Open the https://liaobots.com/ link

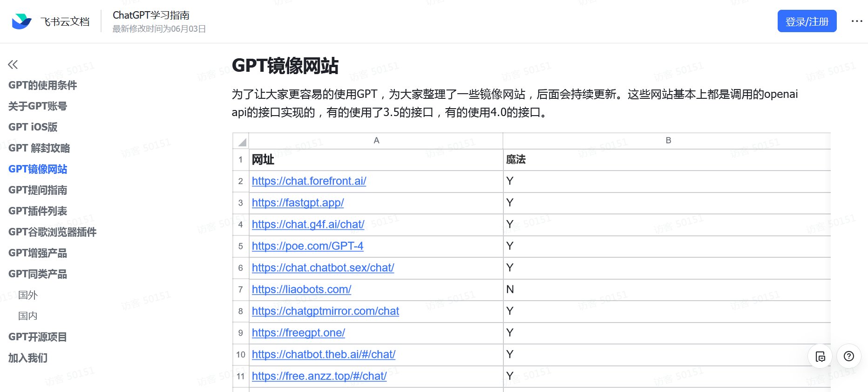tap(302, 289)
